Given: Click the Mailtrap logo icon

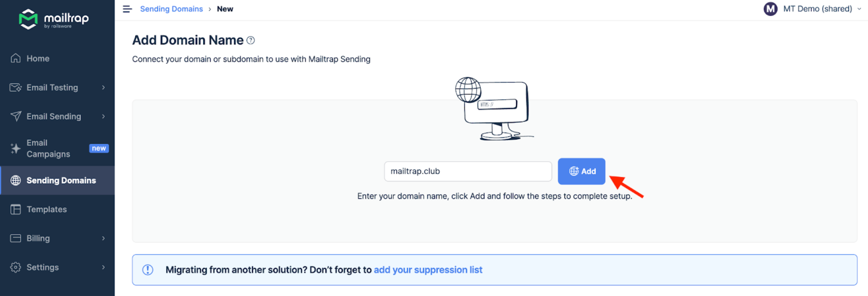Looking at the screenshot, I should click(28, 19).
